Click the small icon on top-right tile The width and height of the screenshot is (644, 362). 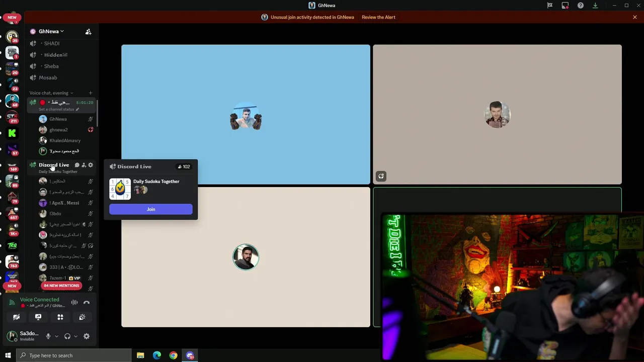click(x=381, y=176)
